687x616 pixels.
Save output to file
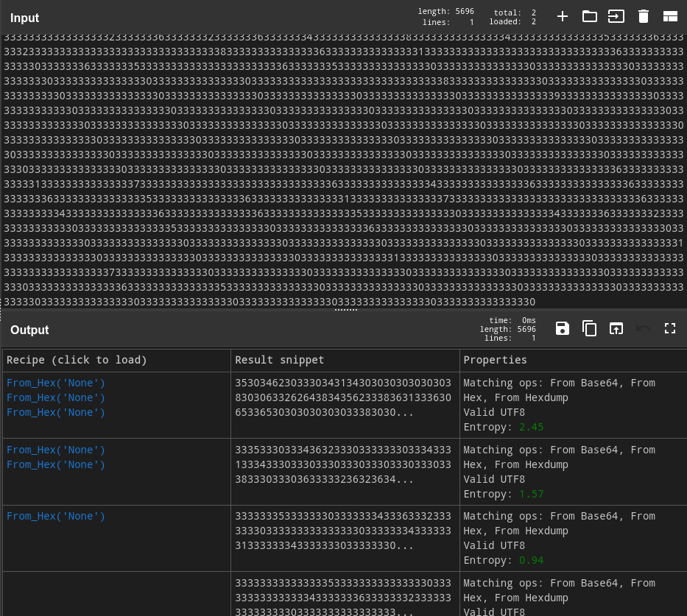[563, 328]
